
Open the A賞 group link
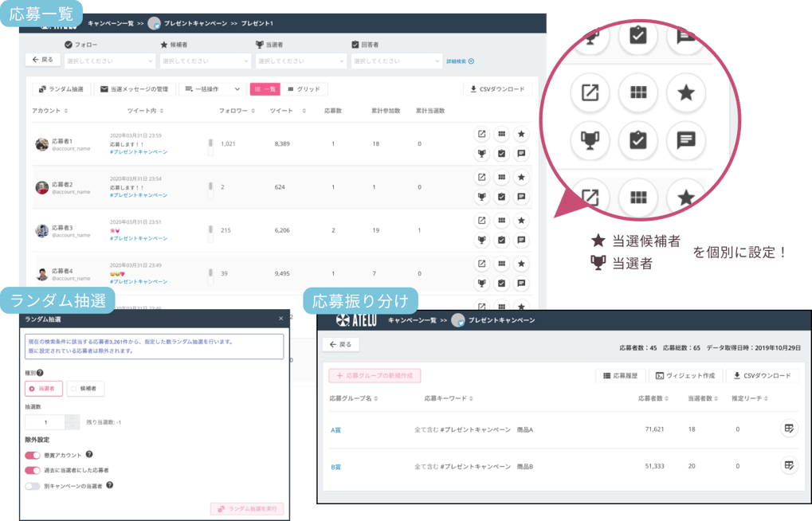(x=335, y=430)
